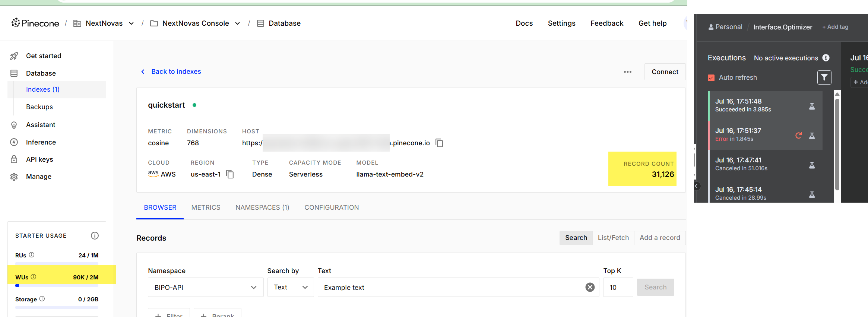Open the Search by Text dropdown
This screenshot has height=317, width=868.
[x=291, y=287]
